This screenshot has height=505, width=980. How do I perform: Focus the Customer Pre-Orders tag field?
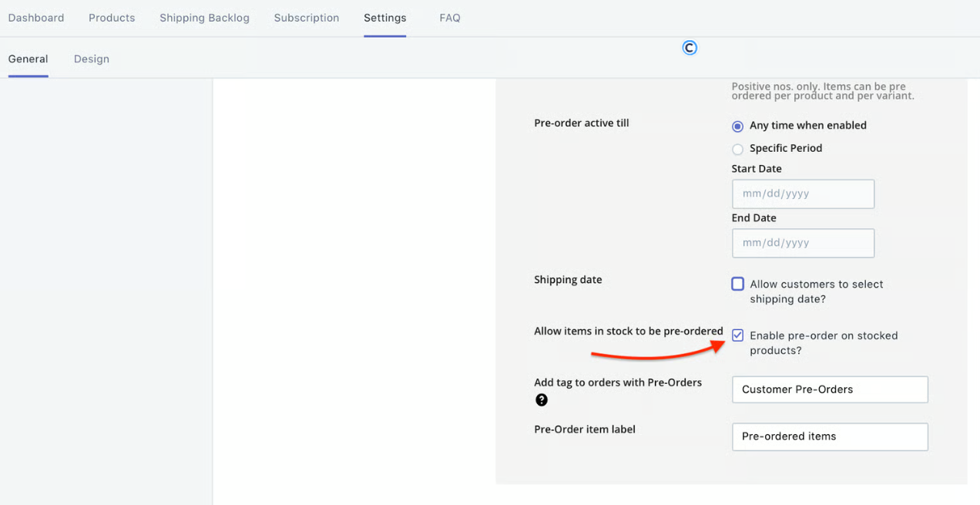(830, 389)
